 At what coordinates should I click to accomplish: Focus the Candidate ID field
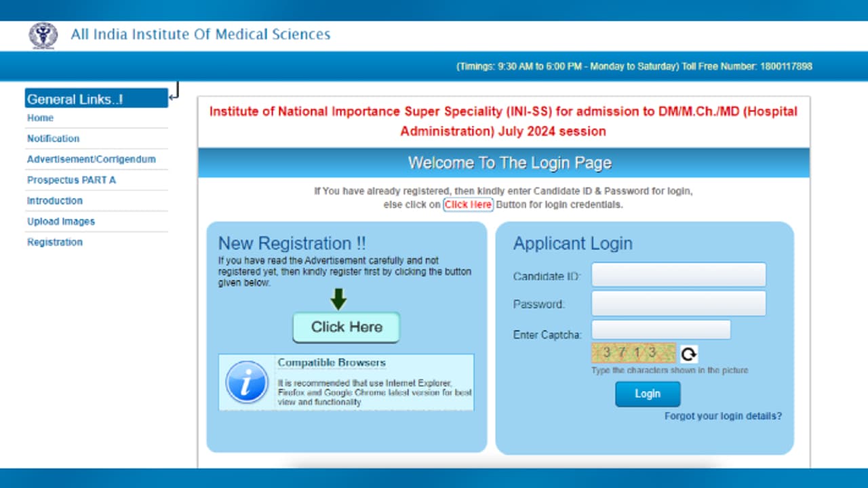pos(678,275)
